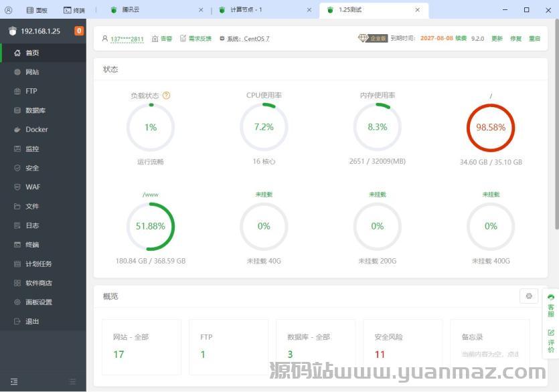The height and width of the screenshot is (392, 559).
Task: Click the 1% load status gauge
Action: (x=151, y=127)
